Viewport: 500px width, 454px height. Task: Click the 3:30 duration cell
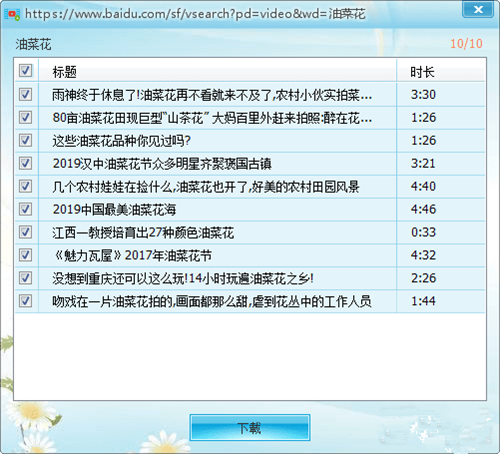point(423,95)
